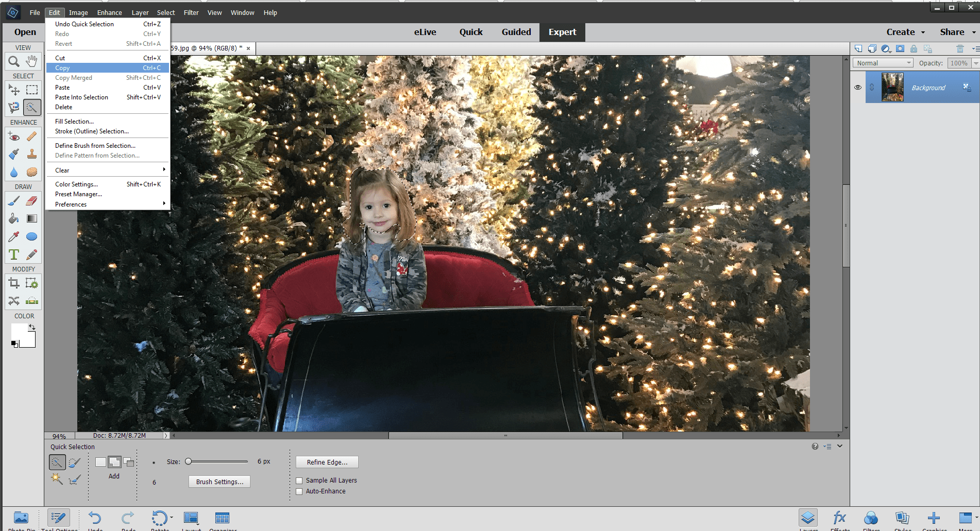Set selection mode to New selection
Image resolution: width=980 pixels, height=531 pixels.
[x=100, y=462]
